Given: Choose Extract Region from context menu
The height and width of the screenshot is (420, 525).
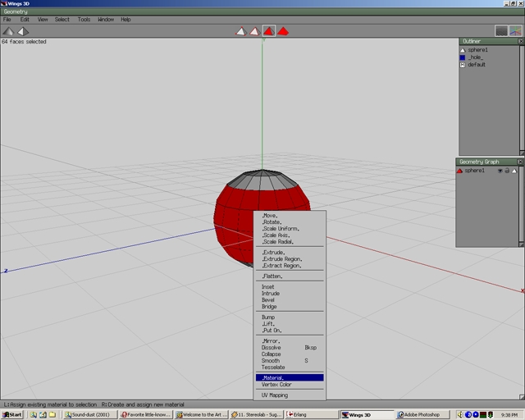Looking at the screenshot, I should [290, 266].
